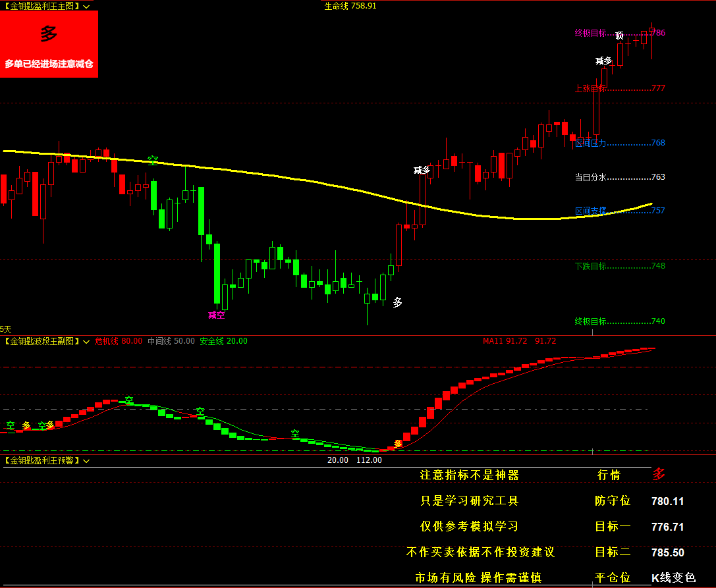Open the 金钥匙盈利王主图 indicator dropdown arrow
Screen dimensions: 716x588
point(86,7)
